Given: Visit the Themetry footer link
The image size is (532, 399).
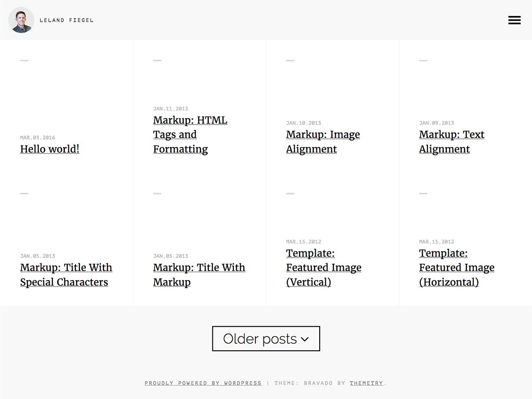Looking at the screenshot, I should 366,383.
